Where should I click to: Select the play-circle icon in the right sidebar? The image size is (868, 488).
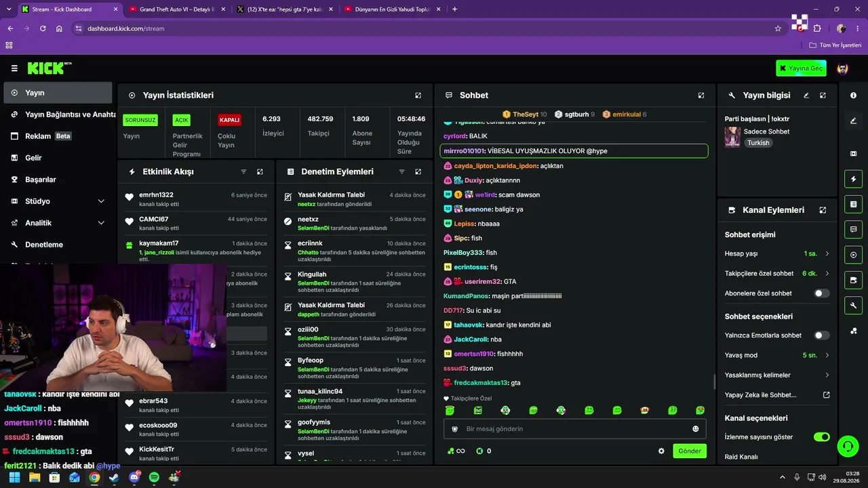[853, 255]
